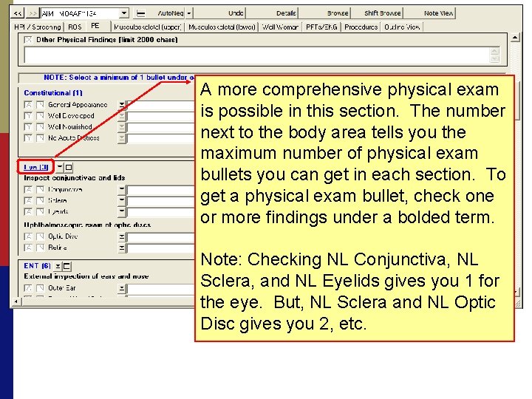Screen dimensions: 532x399
Task: Open the Outer Ear dropdown arrow
Action: pyautogui.click(x=121, y=289)
